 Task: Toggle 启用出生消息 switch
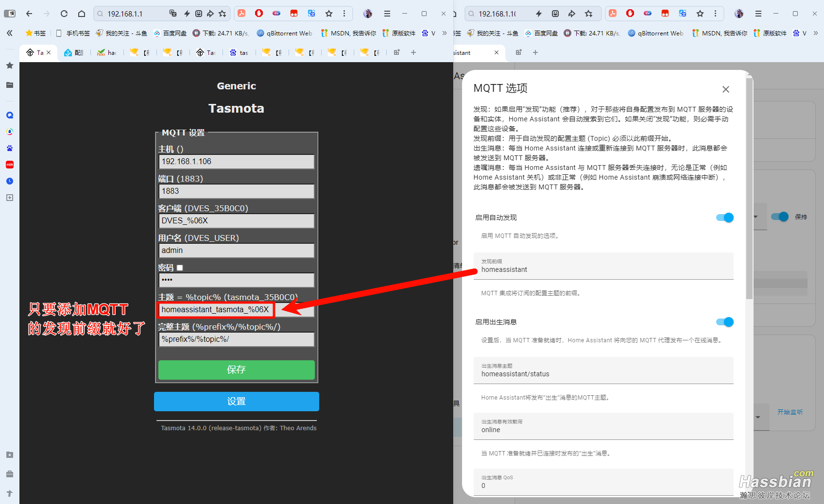[725, 322]
